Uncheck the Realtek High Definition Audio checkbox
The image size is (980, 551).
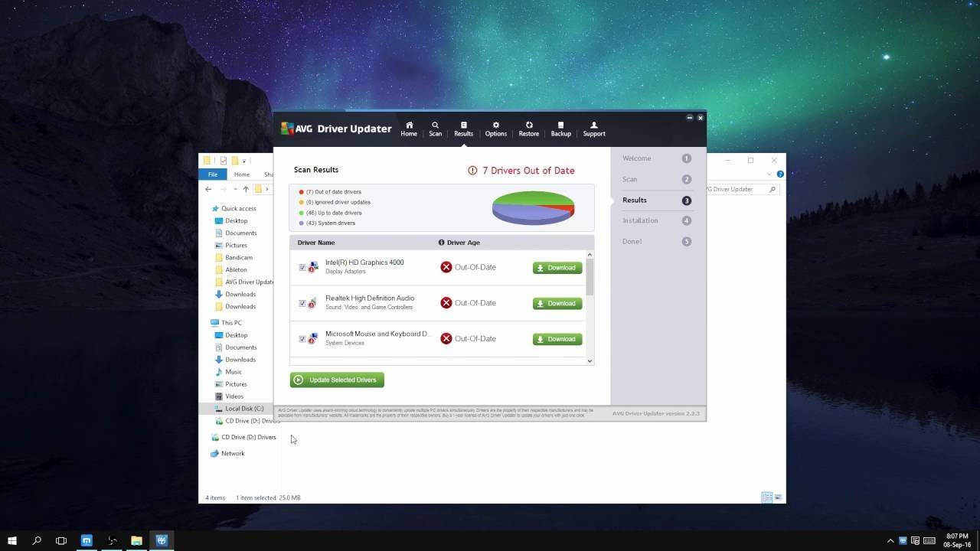(x=302, y=303)
